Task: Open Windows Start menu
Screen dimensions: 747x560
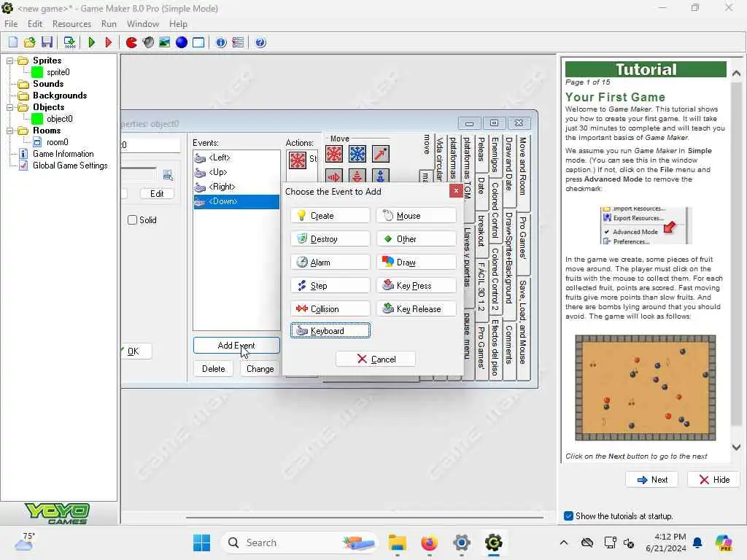Action: [201, 542]
